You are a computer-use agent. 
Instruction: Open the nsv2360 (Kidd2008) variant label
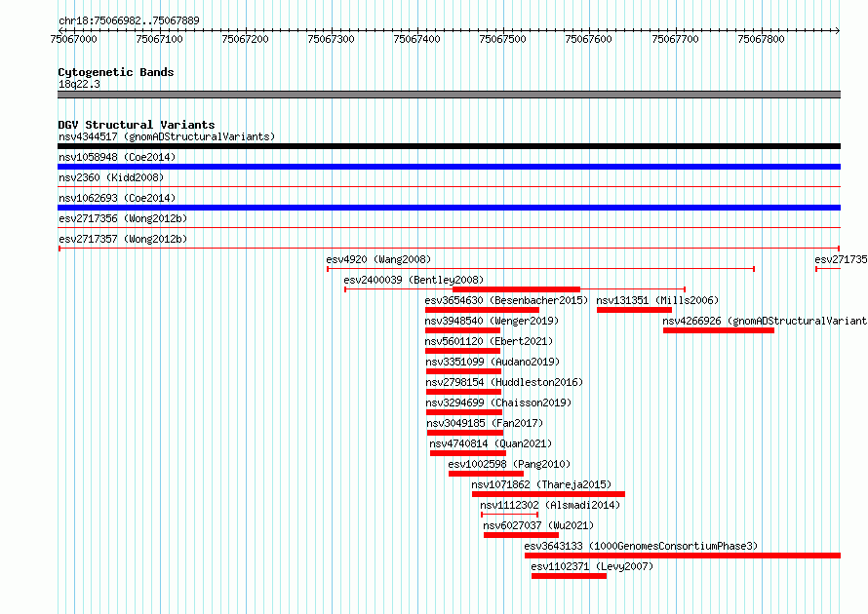point(111,177)
